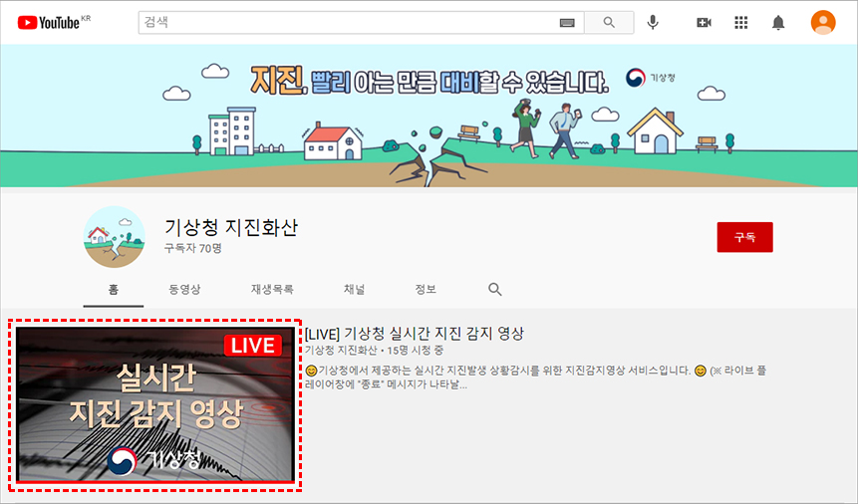This screenshot has width=858, height=504.
Task: Switch to the 동영상 tab
Action: [184, 289]
